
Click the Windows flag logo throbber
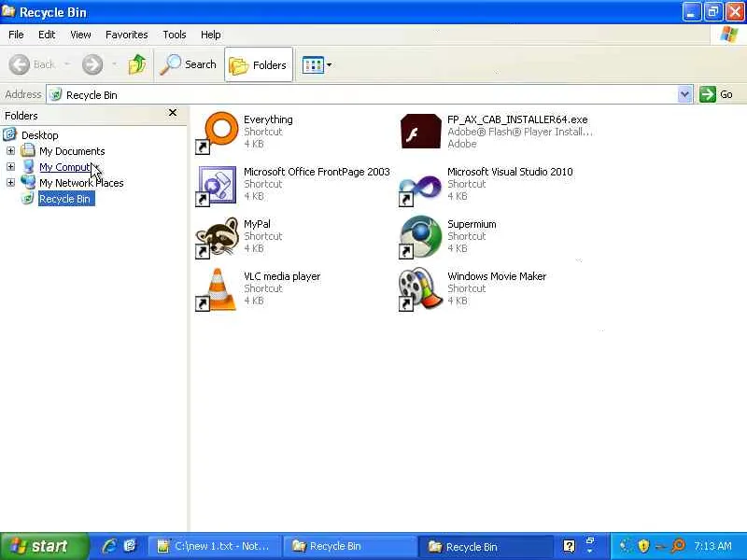pyautogui.click(x=728, y=35)
